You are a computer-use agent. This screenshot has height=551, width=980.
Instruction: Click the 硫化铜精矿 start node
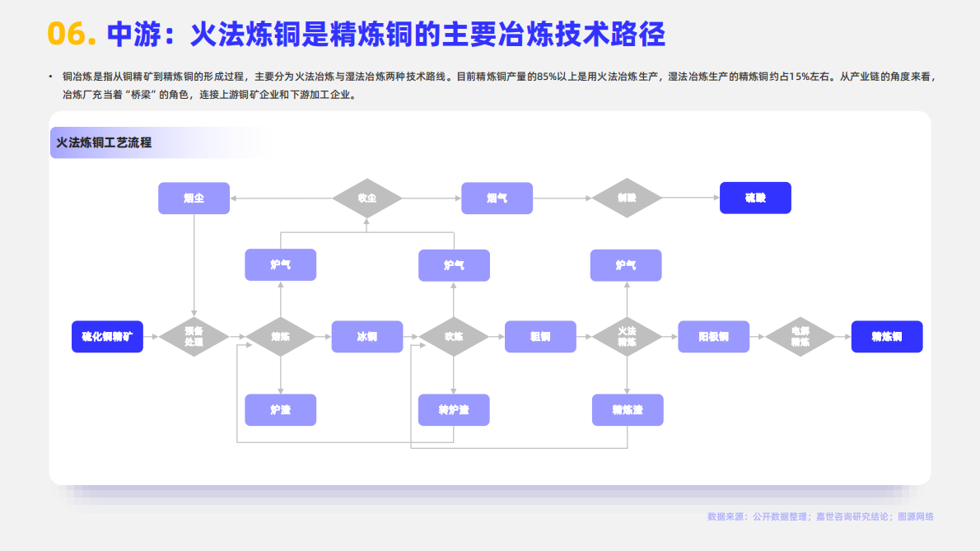point(108,337)
